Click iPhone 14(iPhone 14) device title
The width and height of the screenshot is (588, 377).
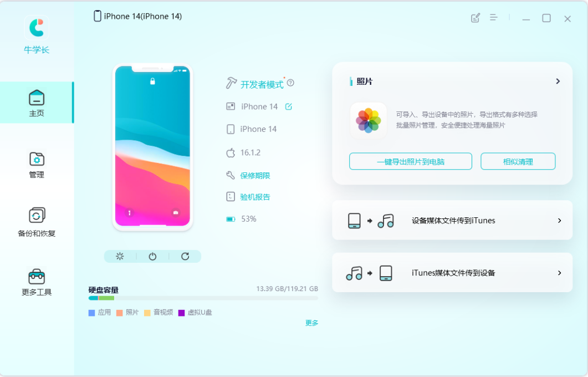point(143,16)
